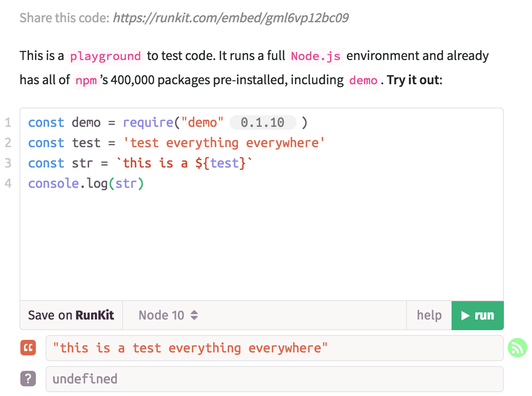532x396 pixels.
Task: Click the gray question mark undefined icon
Action: tap(28, 379)
